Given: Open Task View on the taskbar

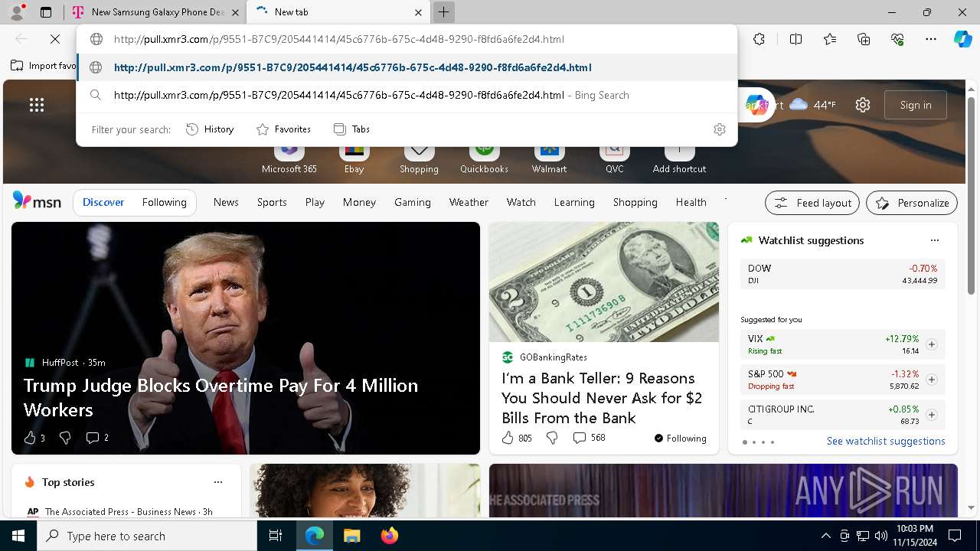Looking at the screenshot, I should click(276, 536).
